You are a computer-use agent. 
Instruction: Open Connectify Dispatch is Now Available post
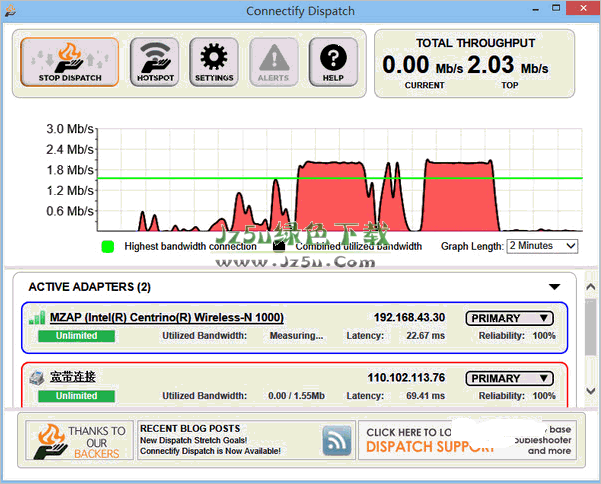click(210, 451)
